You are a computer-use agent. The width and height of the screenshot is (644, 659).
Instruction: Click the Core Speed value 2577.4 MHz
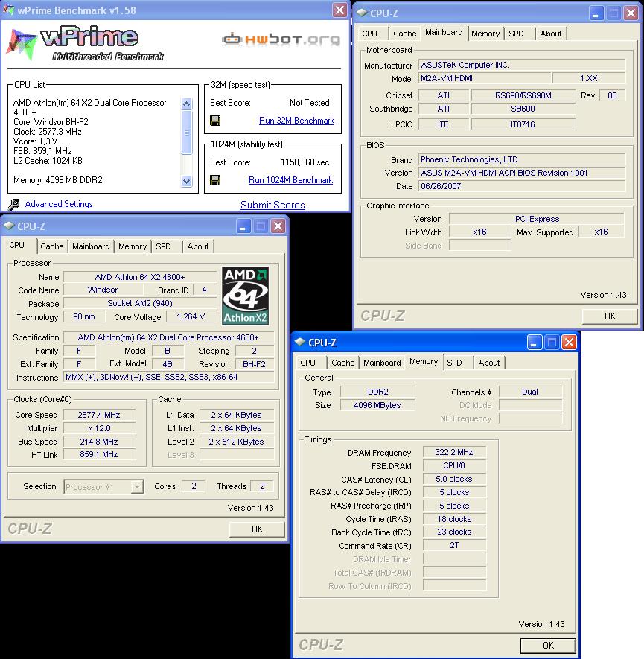pos(99,416)
